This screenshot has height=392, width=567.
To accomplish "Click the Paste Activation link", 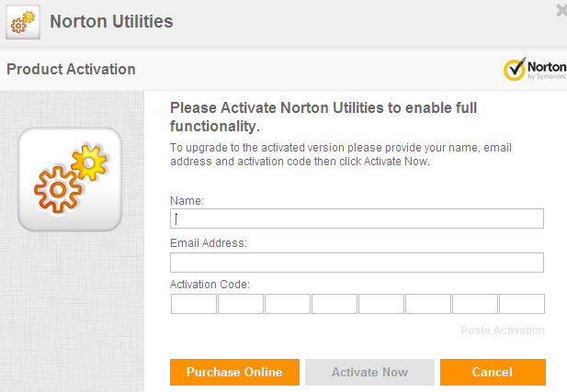I will (x=502, y=330).
